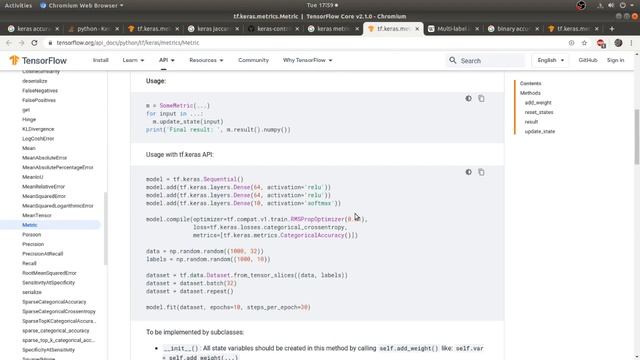Open the red extension icon in toolbar
Image resolution: width=640 pixels, height=360 pixels.
point(601,43)
